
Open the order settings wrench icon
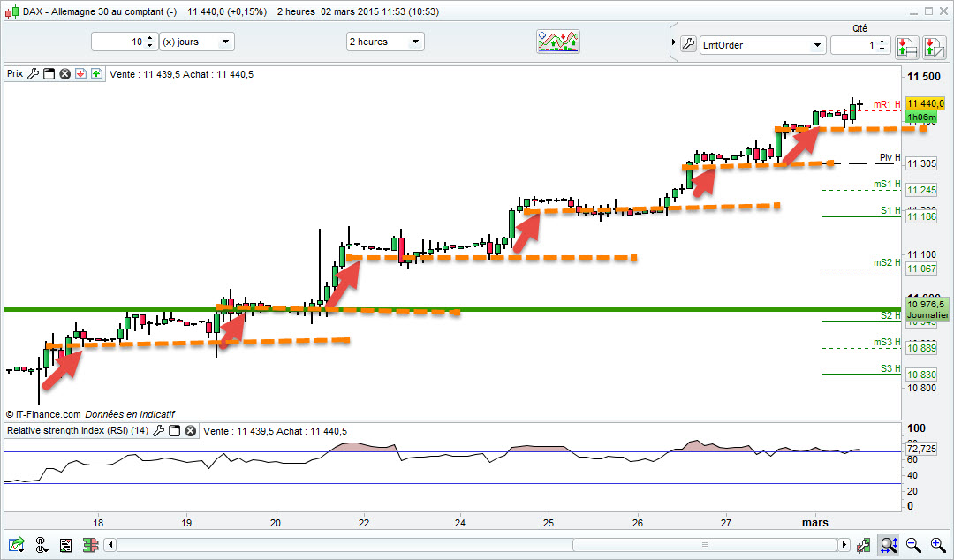688,44
